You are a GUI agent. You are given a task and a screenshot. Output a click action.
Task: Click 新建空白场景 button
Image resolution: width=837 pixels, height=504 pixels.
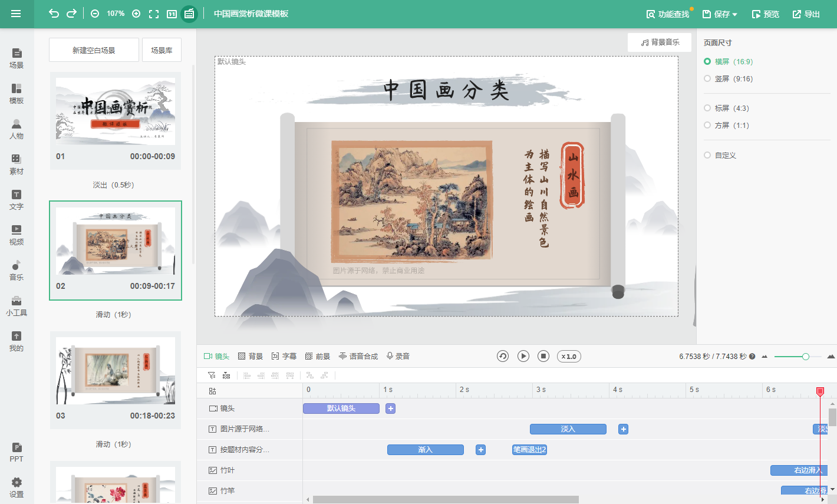pyautogui.click(x=94, y=50)
